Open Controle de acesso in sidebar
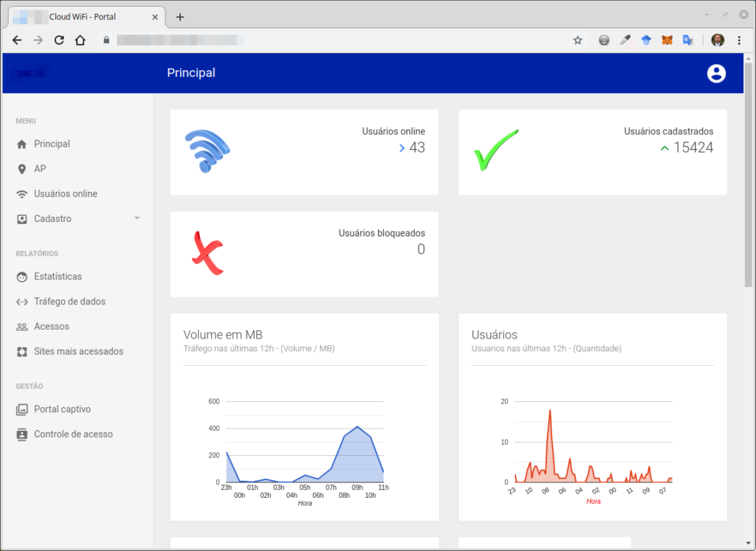 click(x=73, y=434)
